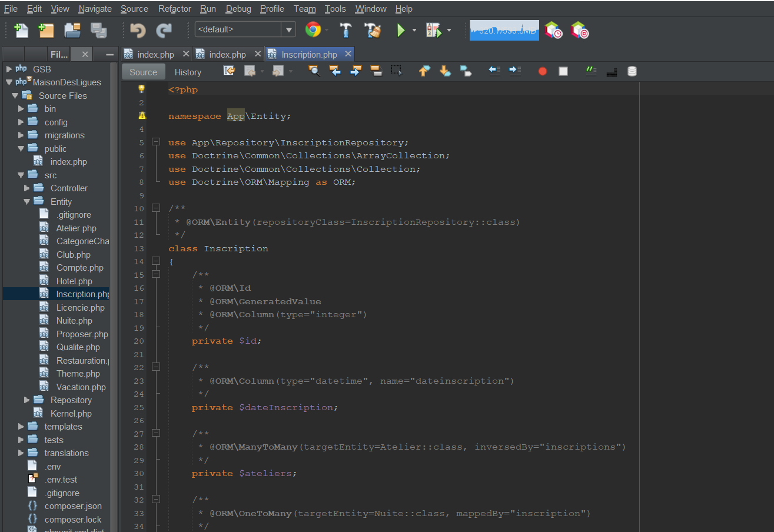Click the Save All icon

(x=98, y=30)
